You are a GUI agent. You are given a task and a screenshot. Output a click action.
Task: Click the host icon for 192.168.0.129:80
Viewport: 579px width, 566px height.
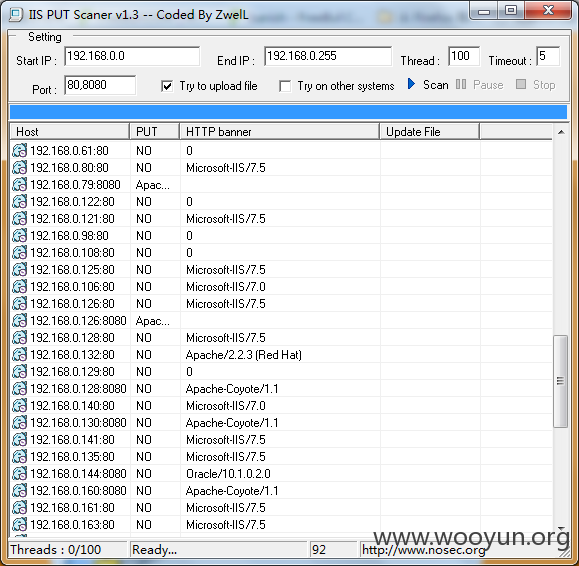point(20,371)
